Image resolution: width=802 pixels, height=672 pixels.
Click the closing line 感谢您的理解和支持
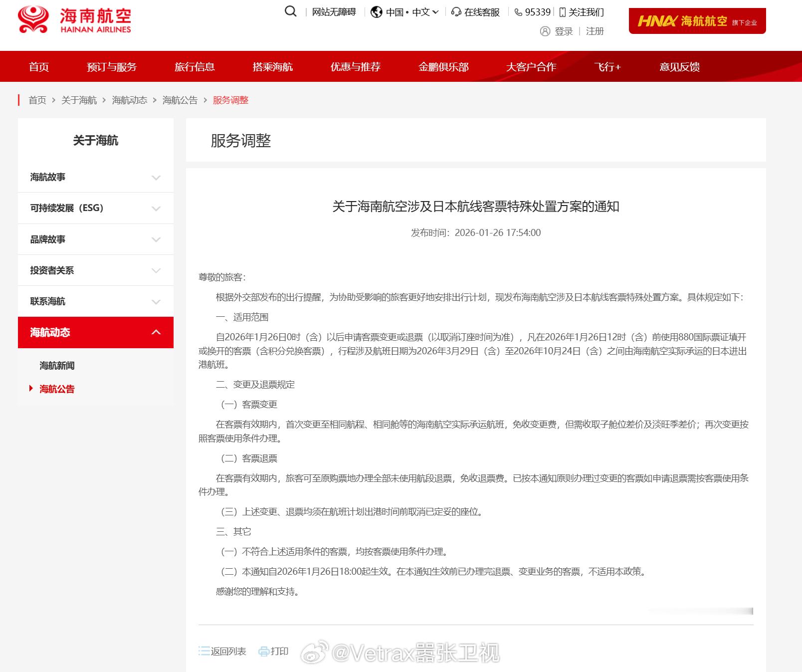[x=257, y=592]
